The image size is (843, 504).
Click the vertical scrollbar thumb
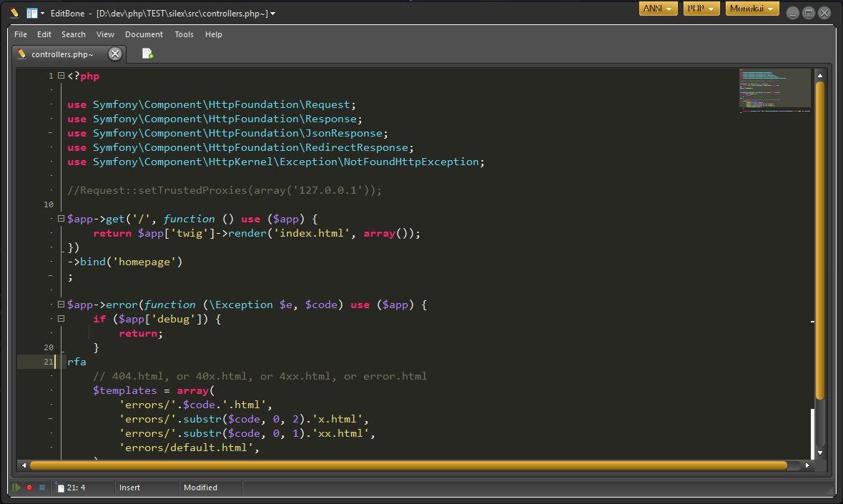pos(820,239)
